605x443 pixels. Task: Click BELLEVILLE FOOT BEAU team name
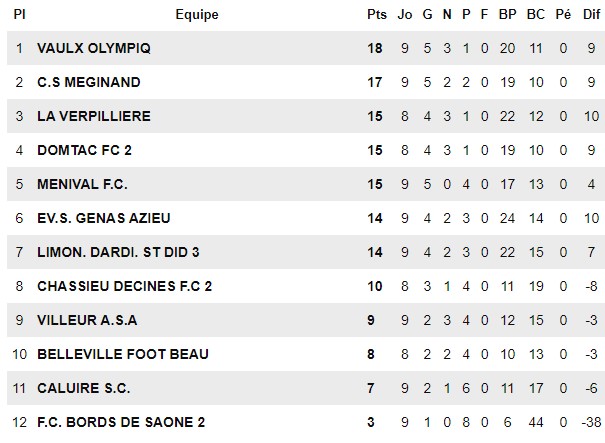[123, 354]
